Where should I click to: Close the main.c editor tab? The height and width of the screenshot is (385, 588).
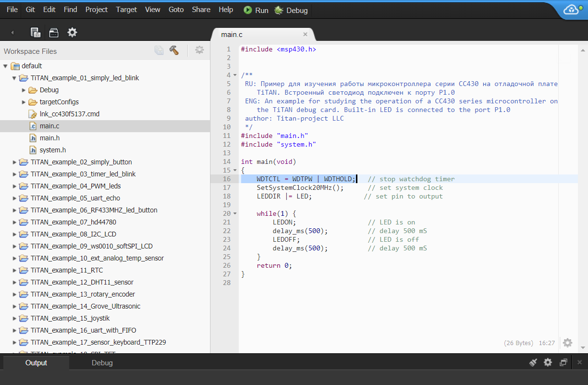click(x=305, y=34)
